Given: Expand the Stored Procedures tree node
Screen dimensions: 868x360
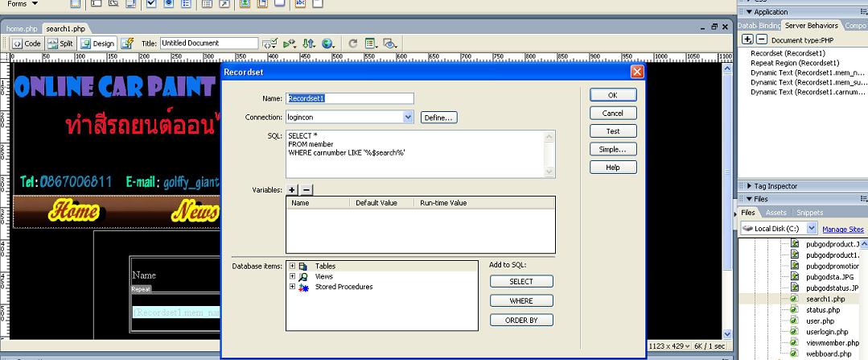Looking at the screenshot, I should [x=292, y=287].
